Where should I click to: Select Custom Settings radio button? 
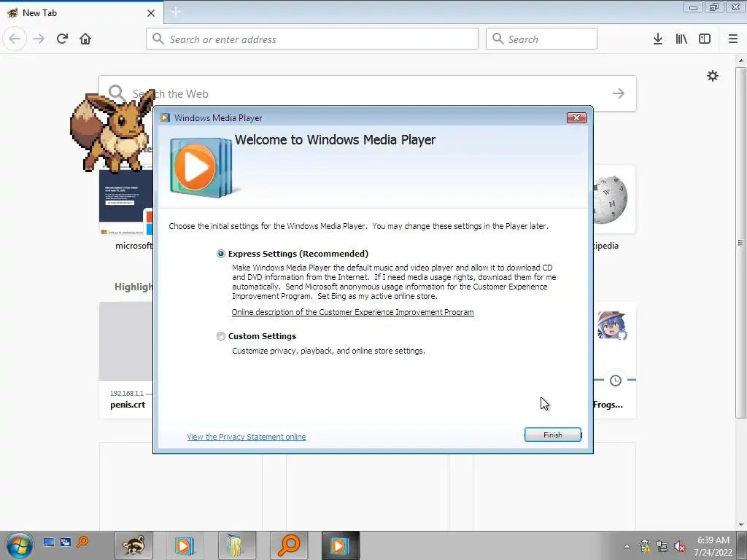(x=220, y=336)
